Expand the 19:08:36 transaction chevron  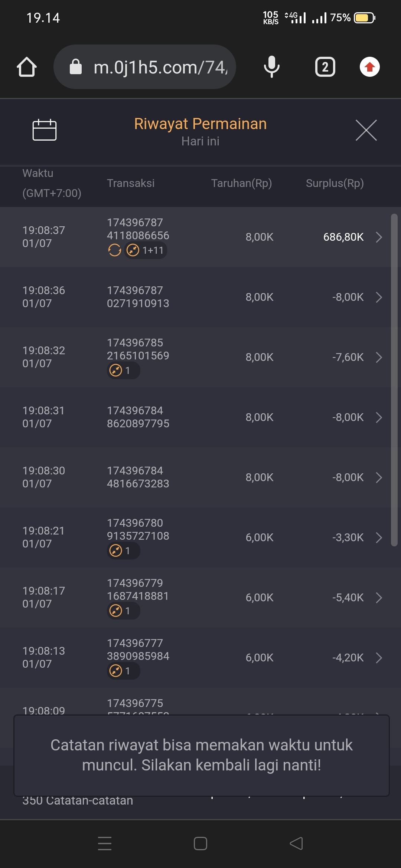(379, 297)
